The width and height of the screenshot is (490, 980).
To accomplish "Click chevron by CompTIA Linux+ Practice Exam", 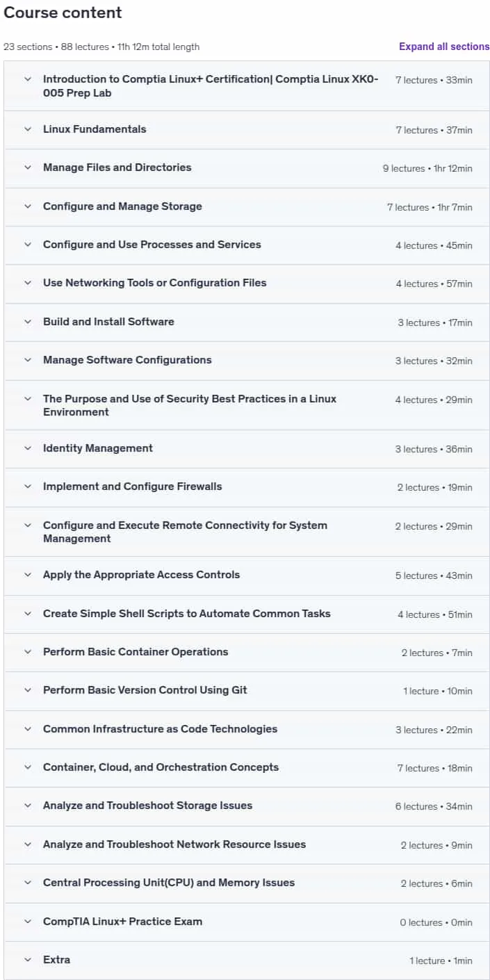I will coord(28,922).
